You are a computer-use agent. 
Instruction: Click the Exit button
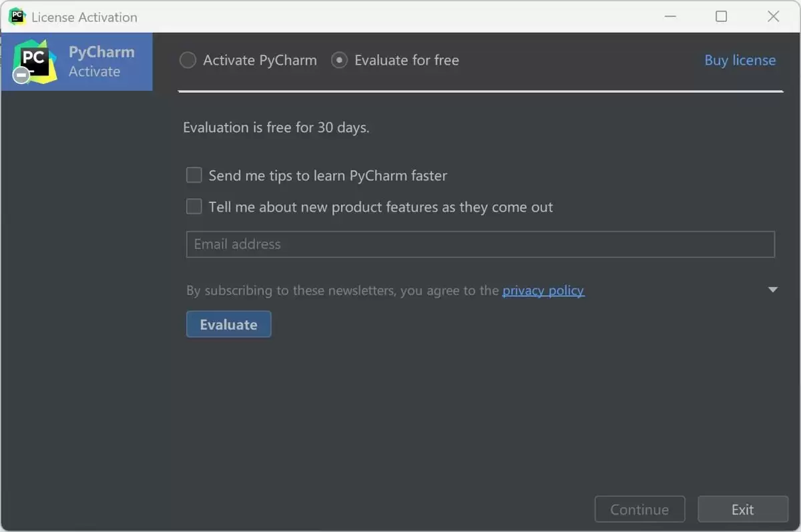coord(743,509)
